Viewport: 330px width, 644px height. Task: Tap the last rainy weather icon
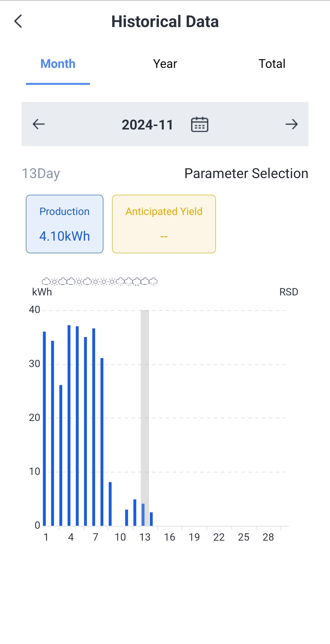tap(153, 281)
